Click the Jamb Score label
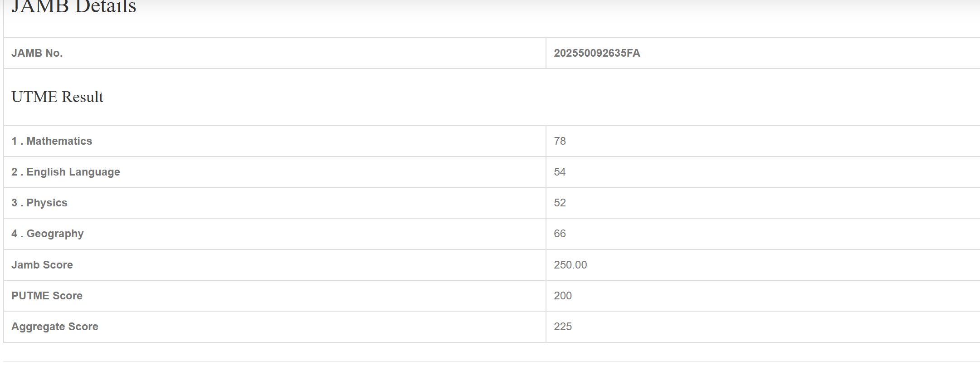980x376 pixels. [42, 265]
